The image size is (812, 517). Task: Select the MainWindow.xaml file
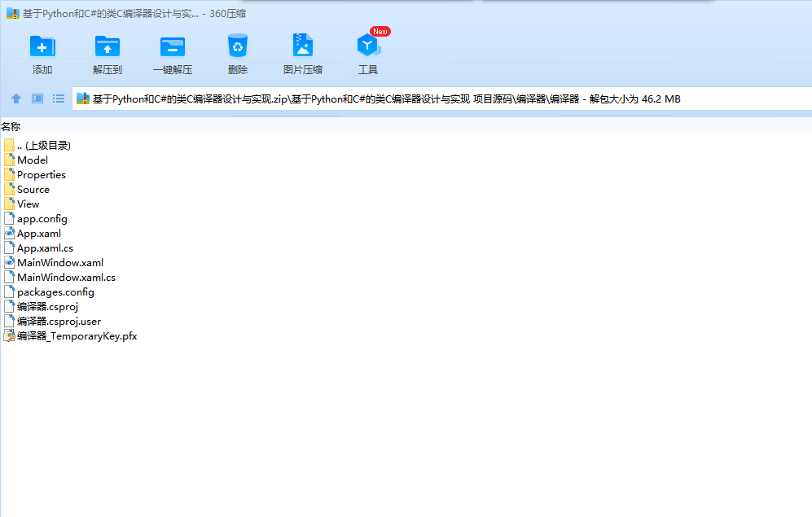(x=53, y=263)
